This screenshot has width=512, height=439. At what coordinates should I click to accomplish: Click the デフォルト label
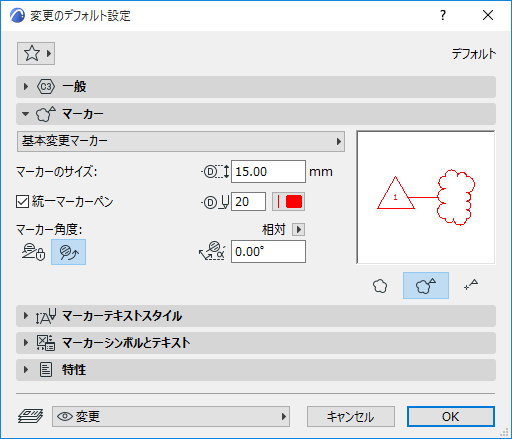[x=473, y=54]
